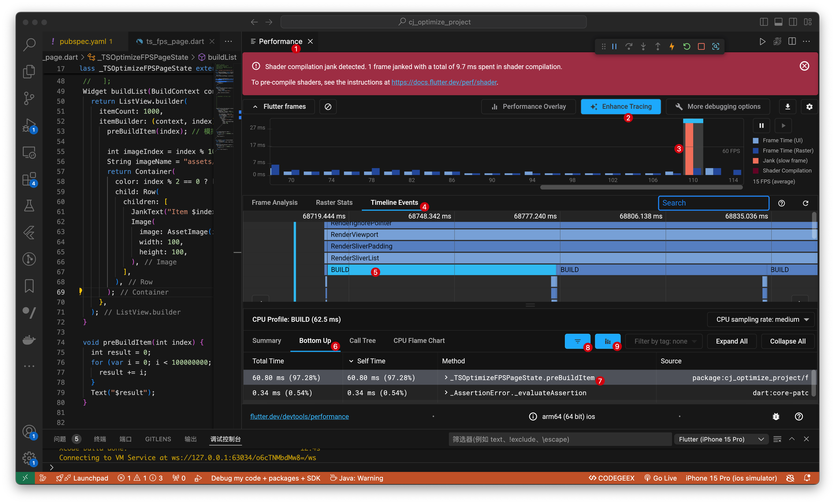Refresh the timeline events
The image size is (835, 504).
[805, 203]
